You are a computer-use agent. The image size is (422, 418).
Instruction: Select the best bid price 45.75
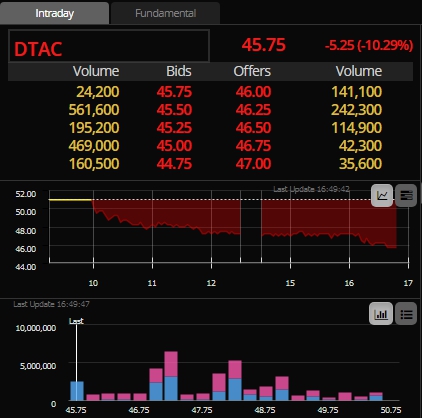tap(174, 92)
